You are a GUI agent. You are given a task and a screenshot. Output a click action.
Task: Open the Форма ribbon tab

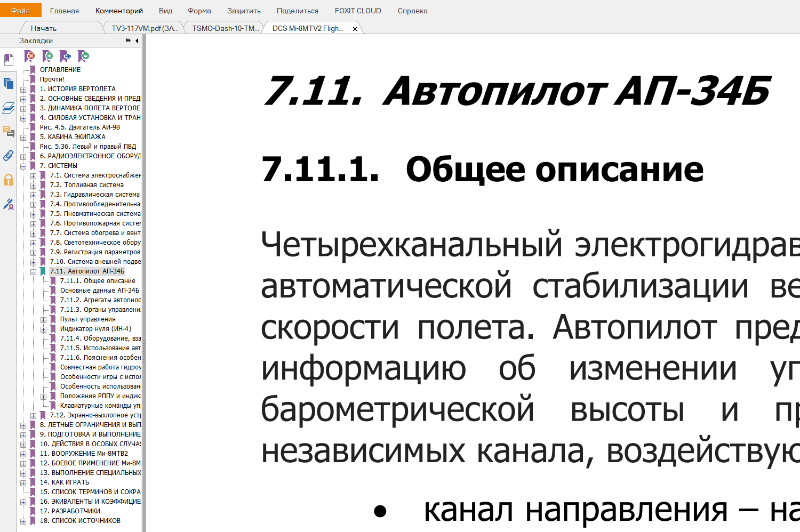point(199,11)
